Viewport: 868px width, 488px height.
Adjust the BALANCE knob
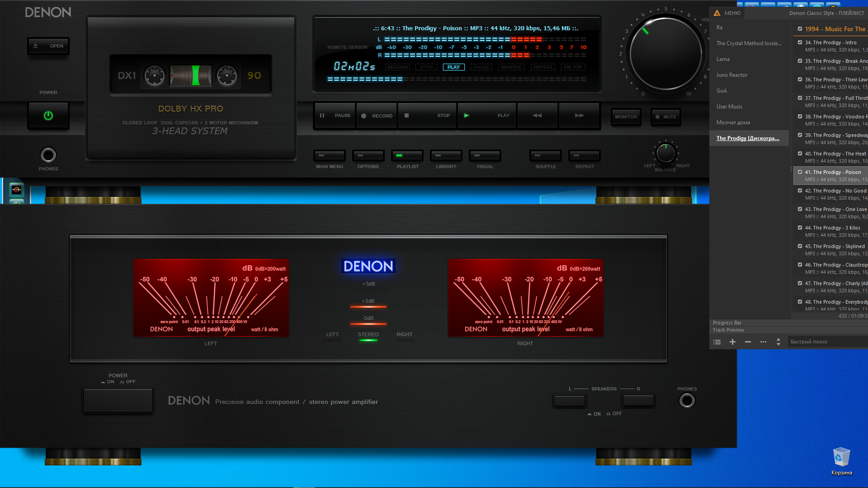[665, 153]
